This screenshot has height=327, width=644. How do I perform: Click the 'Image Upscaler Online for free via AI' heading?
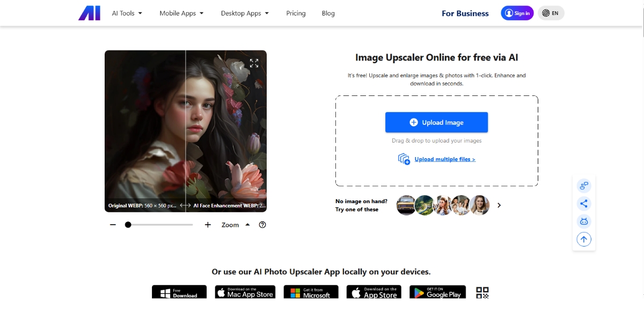[437, 57]
